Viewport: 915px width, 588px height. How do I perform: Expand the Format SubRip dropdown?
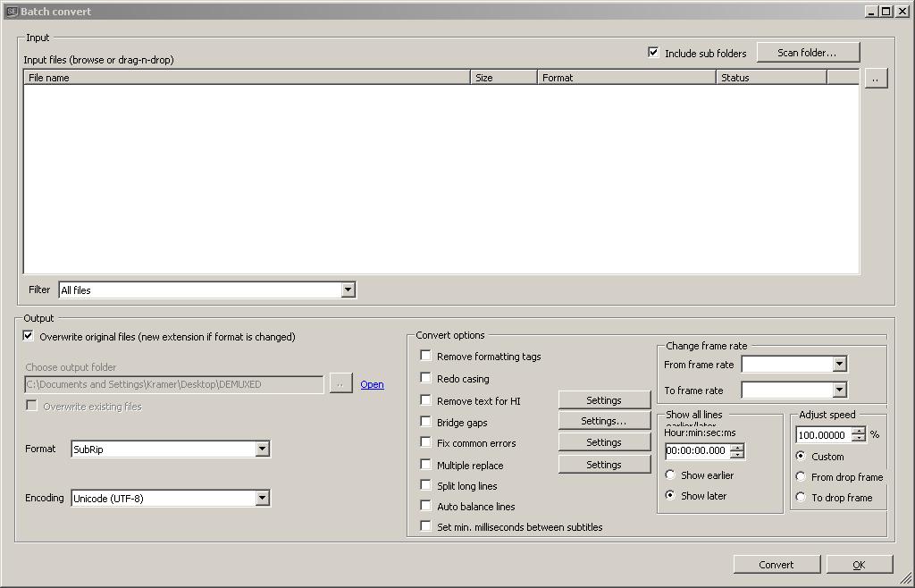click(262, 449)
